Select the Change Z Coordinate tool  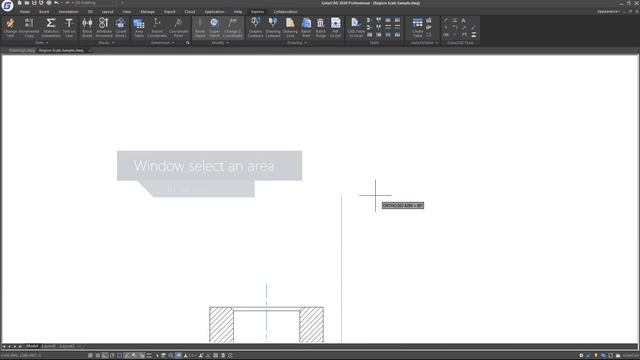click(232, 28)
